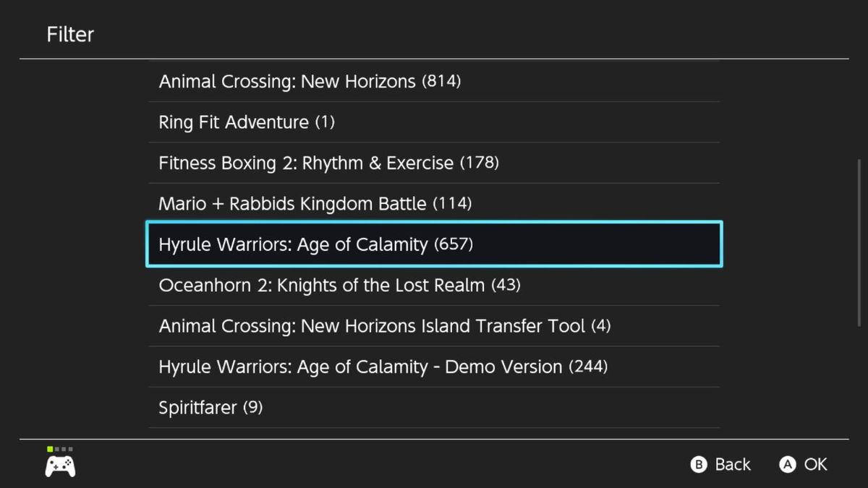Choose Oceanhorn 2: Knights of the Lost Realm

pos(339,285)
